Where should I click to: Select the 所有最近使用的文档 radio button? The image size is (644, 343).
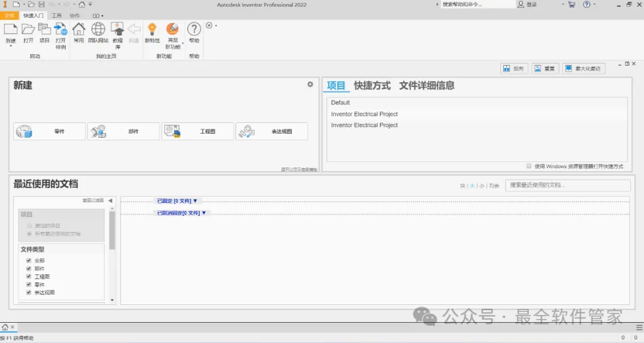coord(29,234)
